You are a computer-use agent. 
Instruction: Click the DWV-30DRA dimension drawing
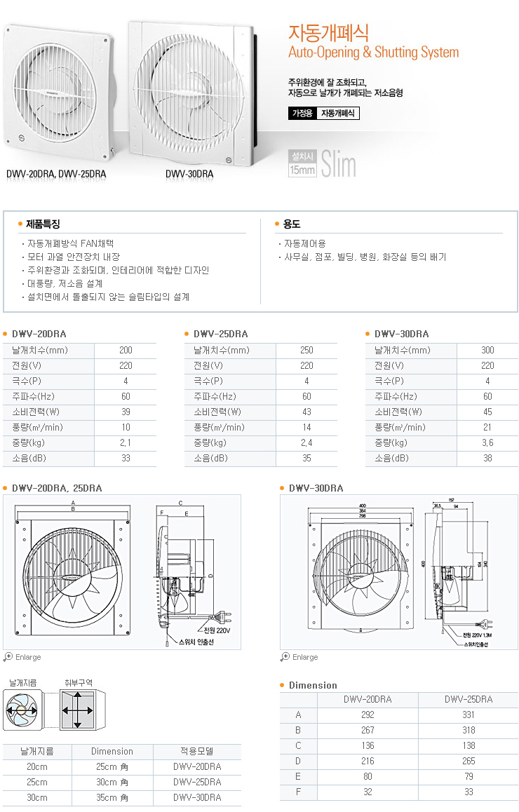coord(398,571)
